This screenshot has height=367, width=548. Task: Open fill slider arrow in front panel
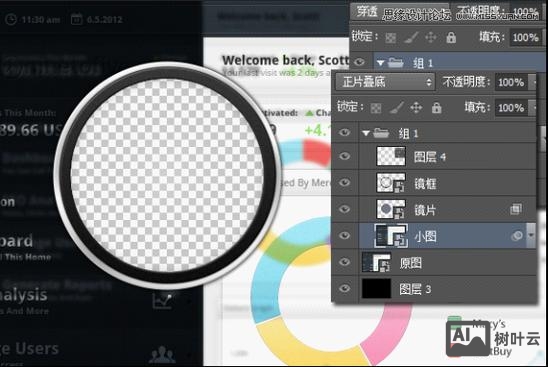(x=533, y=108)
